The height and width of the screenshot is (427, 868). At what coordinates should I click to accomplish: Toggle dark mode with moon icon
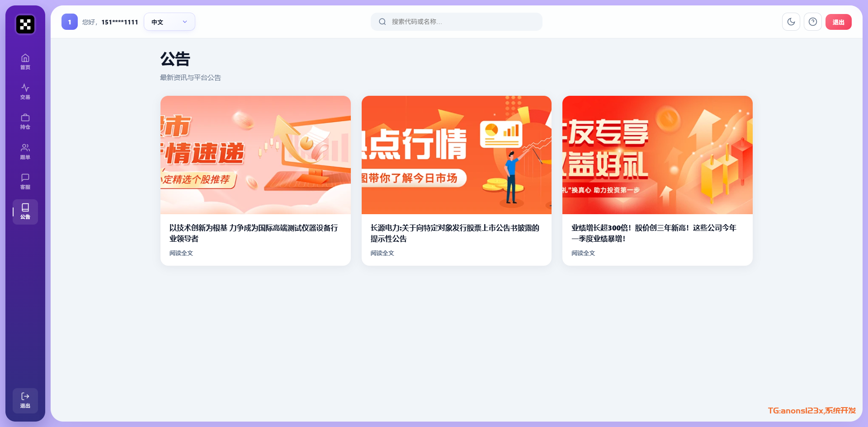pyautogui.click(x=791, y=22)
